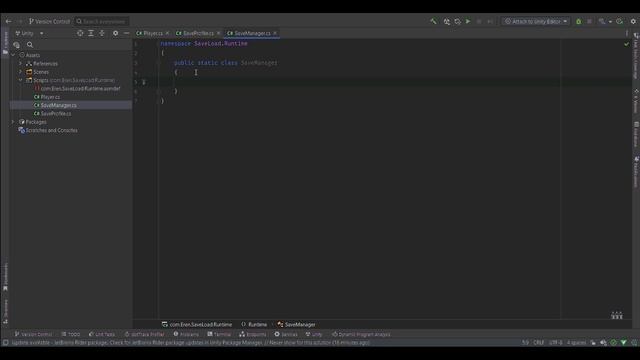Click Collapse All in explorer toolbar

point(102,33)
